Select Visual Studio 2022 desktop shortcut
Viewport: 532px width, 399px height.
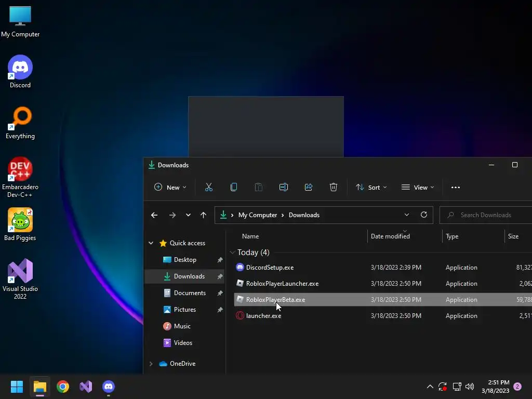(20, 279)
